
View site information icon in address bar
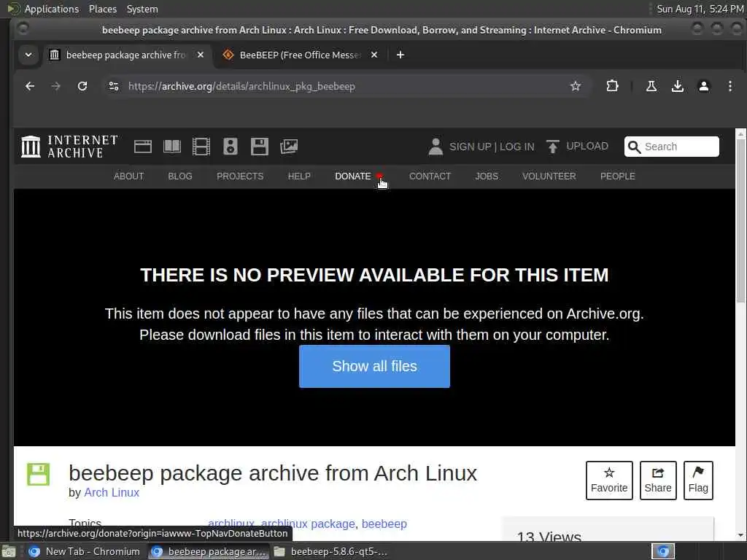coord(114,86)
